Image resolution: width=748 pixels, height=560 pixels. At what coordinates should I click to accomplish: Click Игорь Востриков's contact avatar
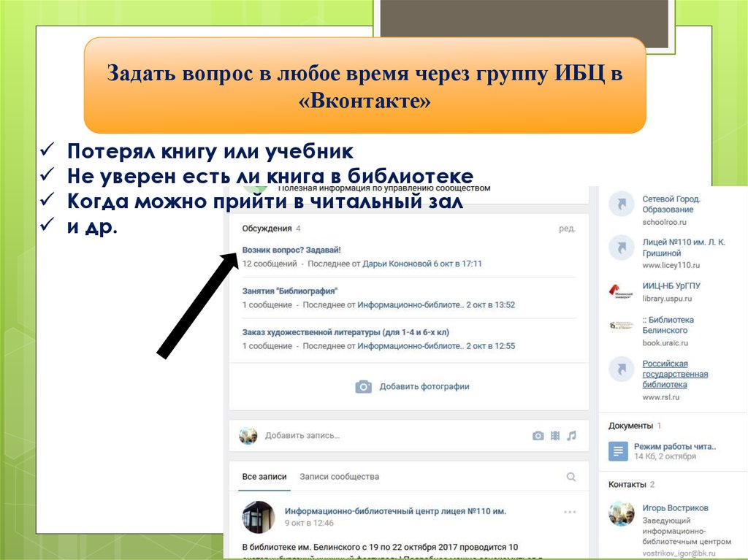click(x=621, y=514)
